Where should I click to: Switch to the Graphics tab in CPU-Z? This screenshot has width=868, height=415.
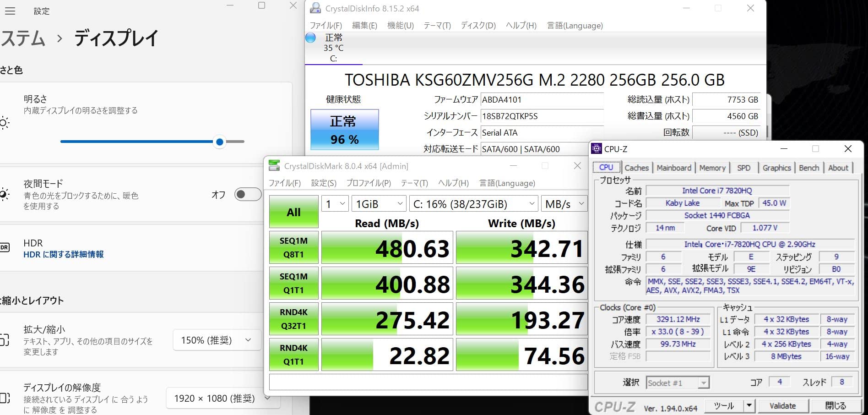pos(776,168)
